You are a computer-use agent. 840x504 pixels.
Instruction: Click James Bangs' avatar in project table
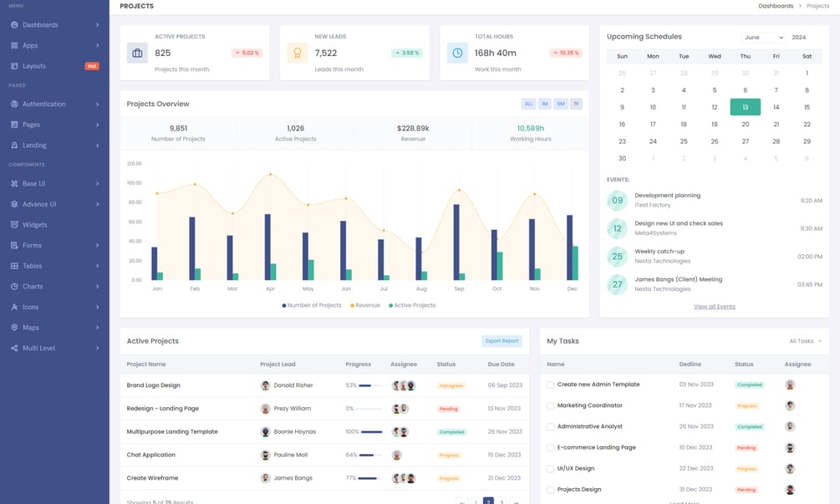(x=265, y=478)
